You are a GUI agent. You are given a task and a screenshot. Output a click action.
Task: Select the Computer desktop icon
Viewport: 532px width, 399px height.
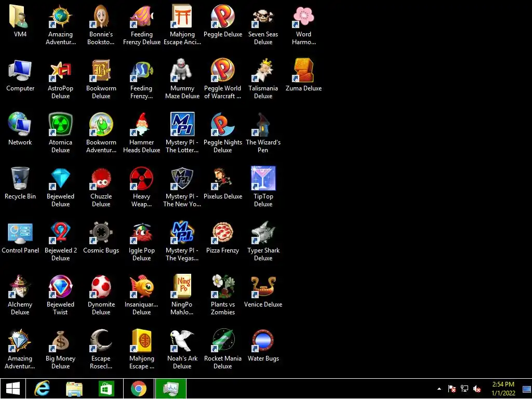[x=20, y=70]
